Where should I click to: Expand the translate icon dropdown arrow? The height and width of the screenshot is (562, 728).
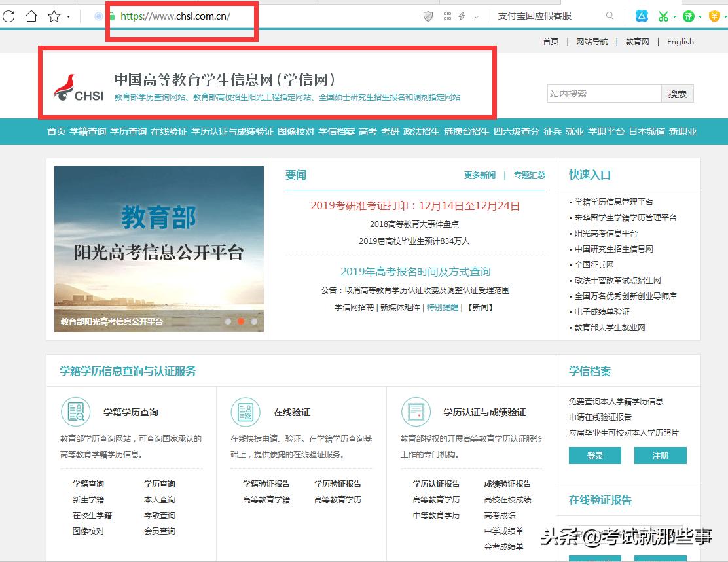click(x=701, y=16)
